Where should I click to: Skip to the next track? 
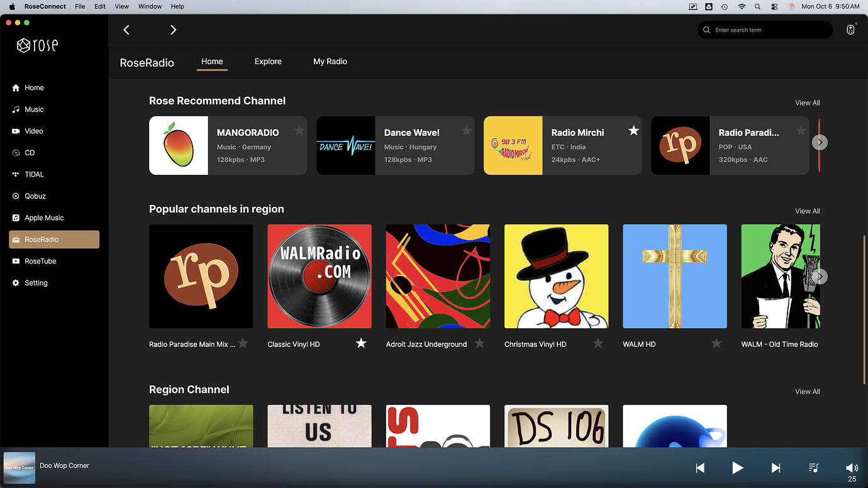point(776,467)
